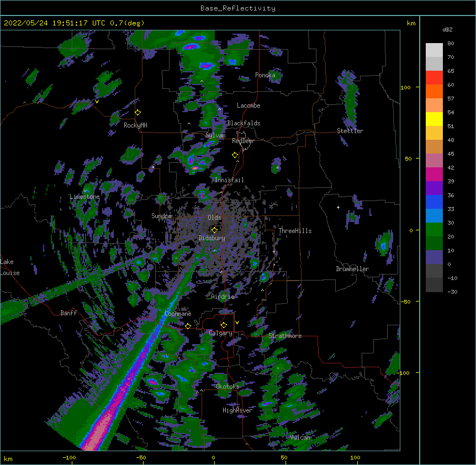The image size is (476, 465).
Task: Pick the orange swatch below red in legend
Action: (x=434, y=91)
